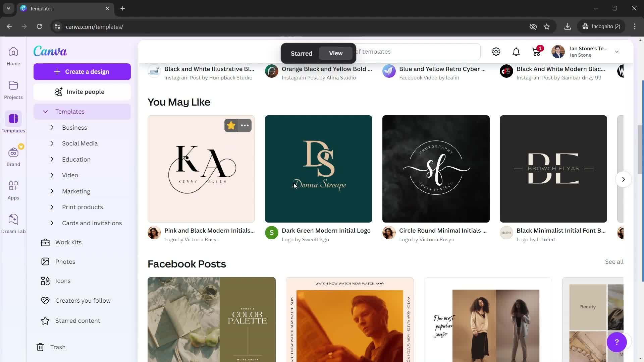Expand Cards and invitations category
The height and width of the screenshot is (362, 644).
click(x=52, y=223)
